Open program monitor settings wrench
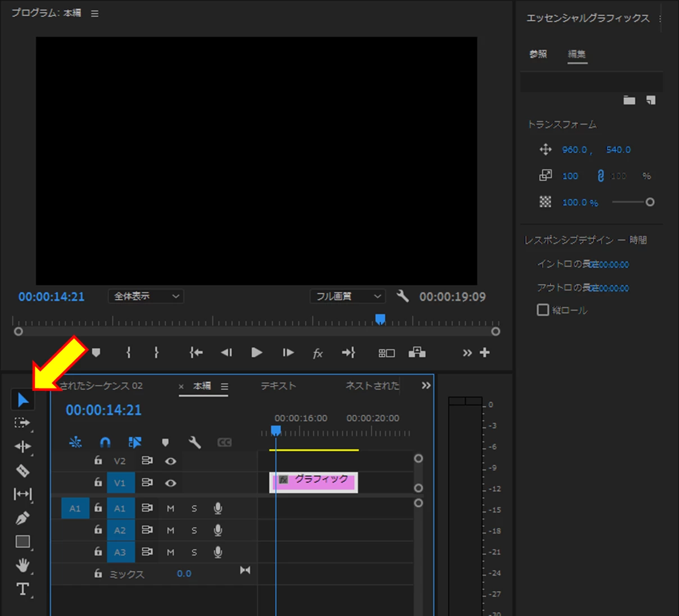 point(402,296)
